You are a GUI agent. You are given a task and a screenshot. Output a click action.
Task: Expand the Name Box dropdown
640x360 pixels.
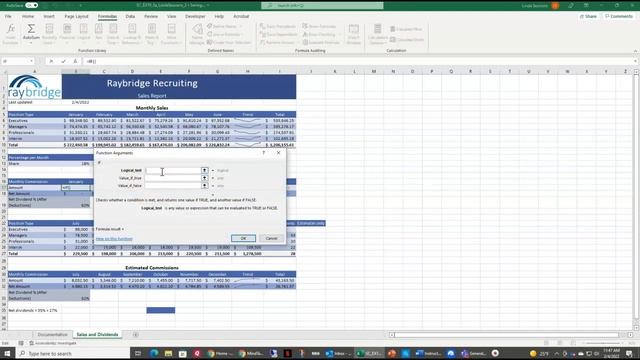click(x=31, y=61)
